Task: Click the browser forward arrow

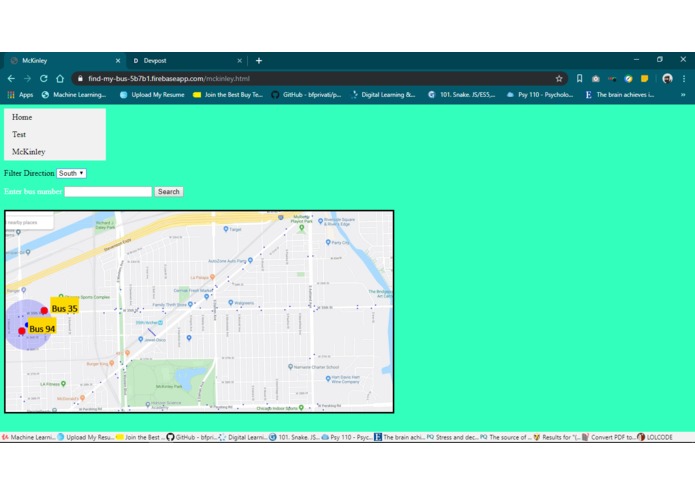Action: 27,78
